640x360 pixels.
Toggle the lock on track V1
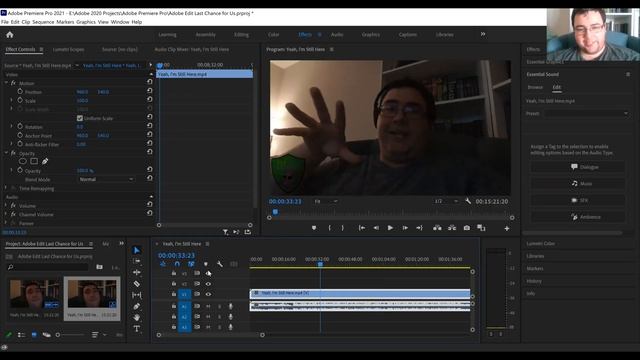pyautogui.click(x=174, y=294)
